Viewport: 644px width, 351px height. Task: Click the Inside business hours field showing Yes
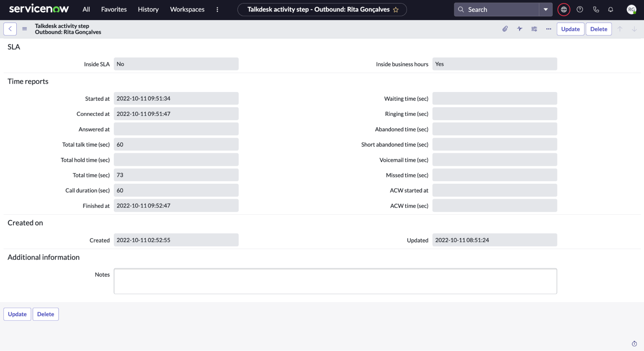[x=495, y=64]
